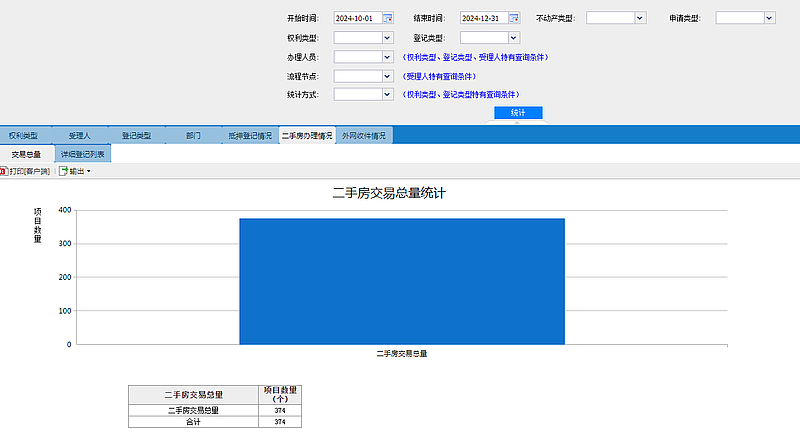The image size is (800, 438).
Task: Open the 输出 menu arrow
Action: coord(89,172)
